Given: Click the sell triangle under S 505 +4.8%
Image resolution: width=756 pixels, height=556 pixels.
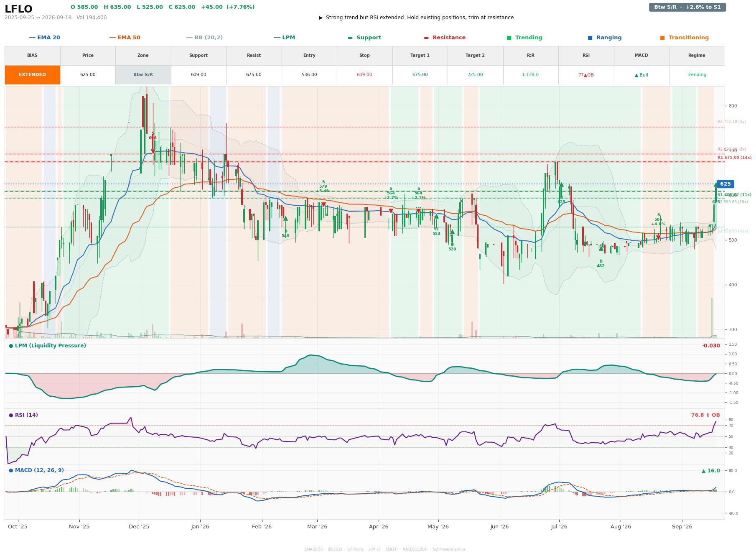Looking at the screenshot, I should click(x=658, y=238).
